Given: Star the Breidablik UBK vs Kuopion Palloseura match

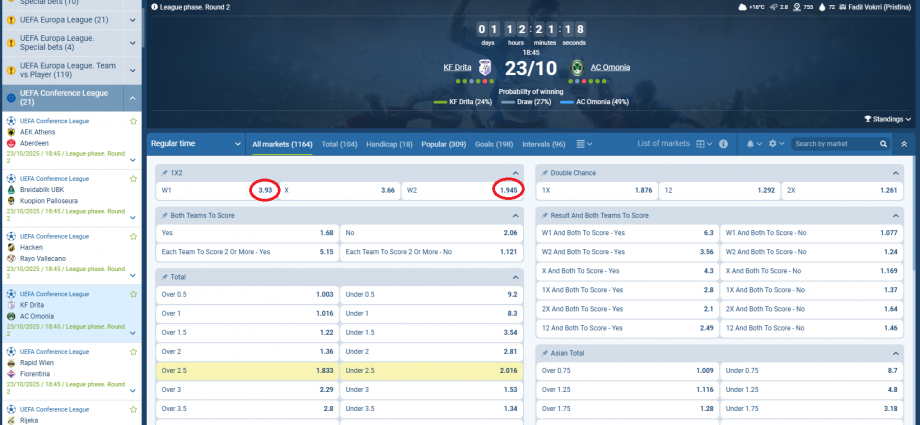Looking at the screenshot, I should [133, 178].
